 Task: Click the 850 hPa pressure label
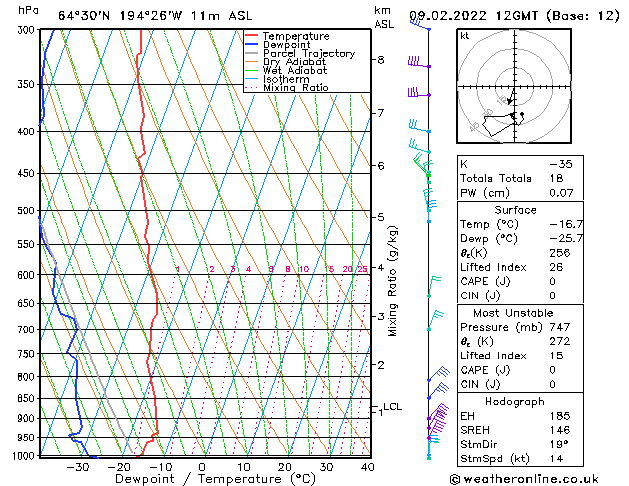click(28, 399)
